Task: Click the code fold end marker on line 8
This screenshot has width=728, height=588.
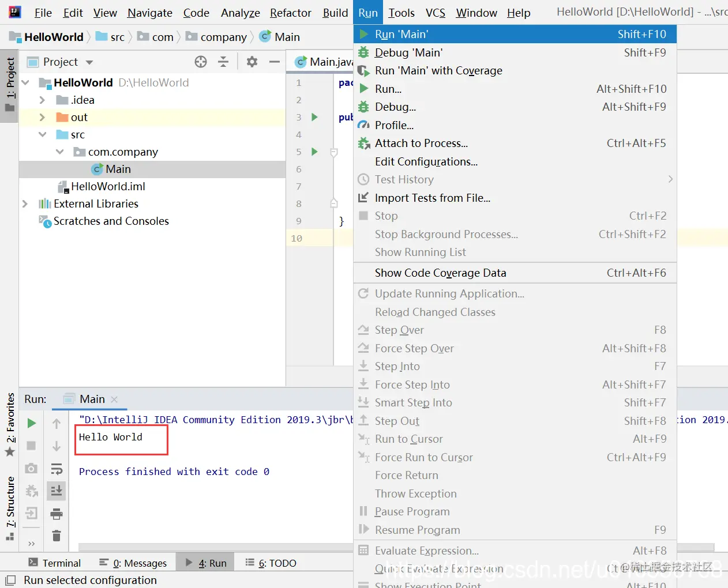Action: coord(333,203)
